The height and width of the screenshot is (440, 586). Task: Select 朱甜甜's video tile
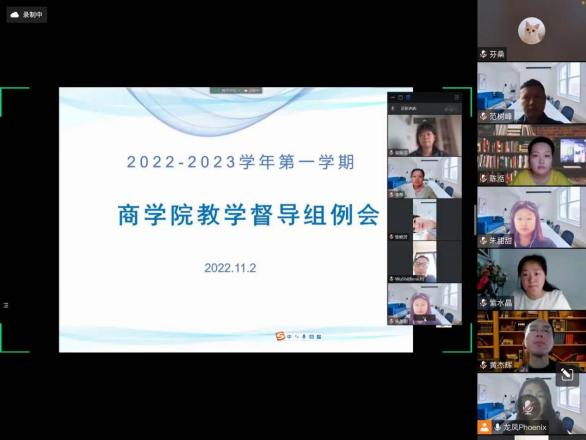coord(531,217)
